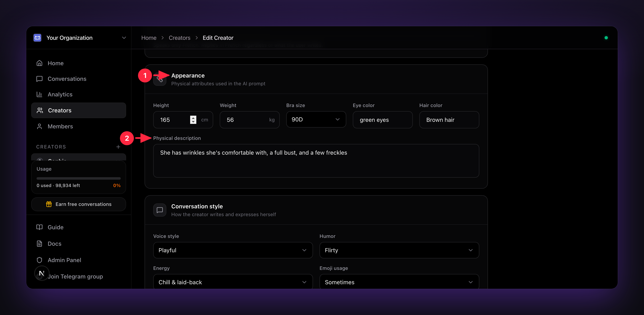Click the organization logo icon
Screen dimensions: 644x315
click(x=38, y=38)
